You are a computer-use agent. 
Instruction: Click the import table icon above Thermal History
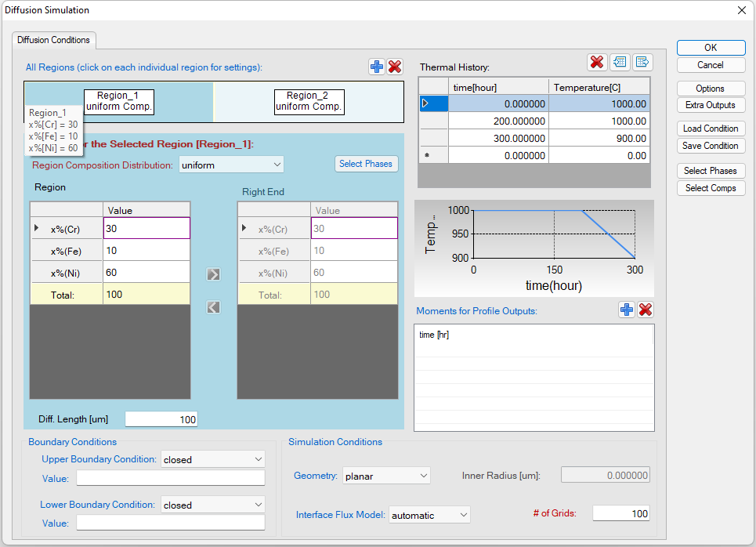(x=620, y=62)
